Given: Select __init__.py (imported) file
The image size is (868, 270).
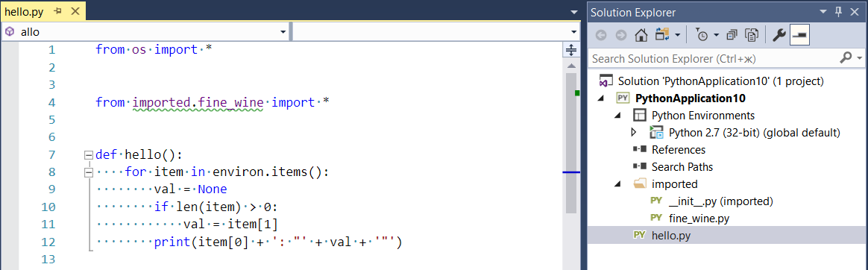Looking at the screenshot, I should tap(721, 201).
